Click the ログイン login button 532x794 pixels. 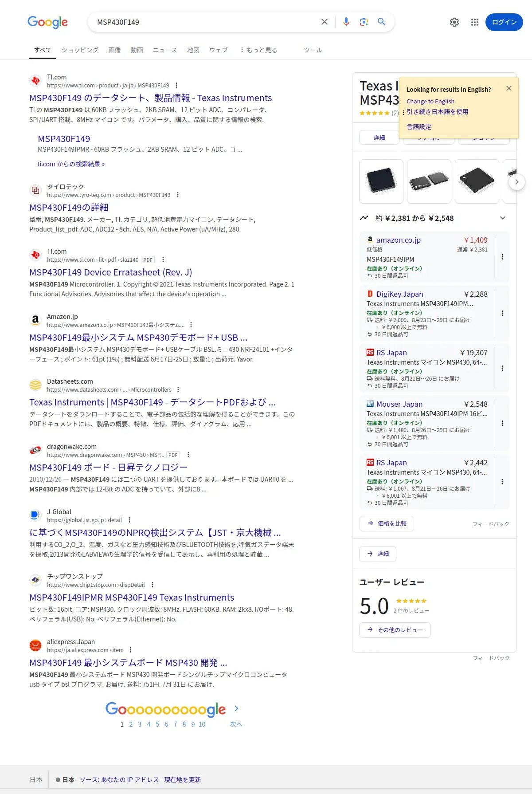point(504,22)
